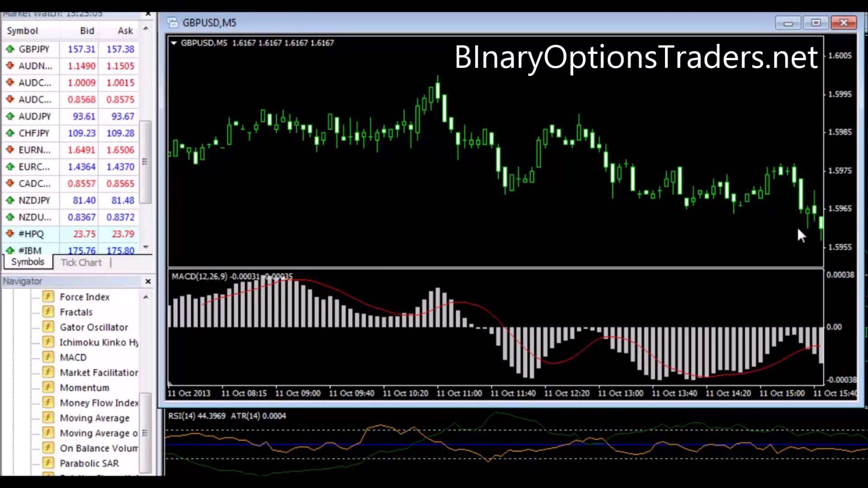
Task: Click the Money Flow Index indicator icon
Action: (x=48, y=402)
